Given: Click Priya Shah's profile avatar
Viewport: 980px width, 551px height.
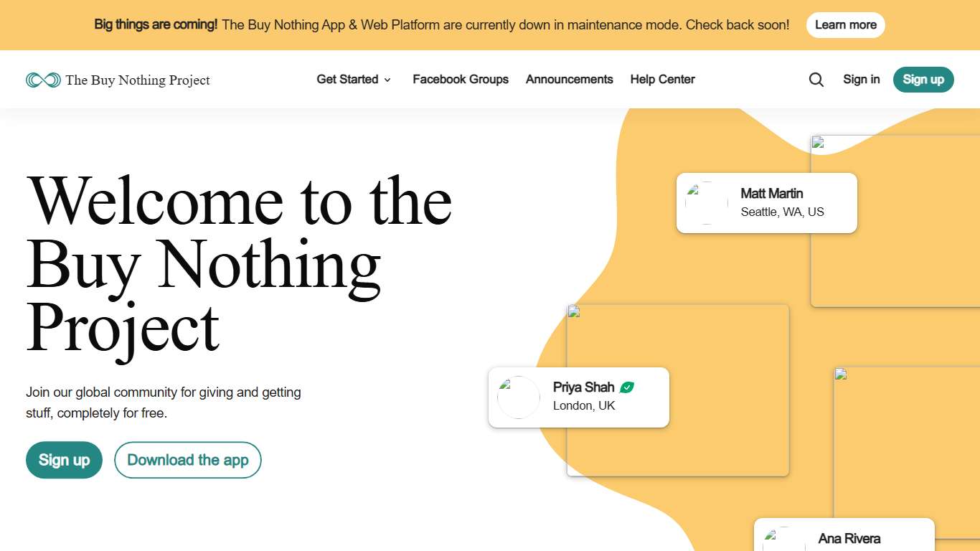Looking at the screenshot, I should (x=518, y=397).
